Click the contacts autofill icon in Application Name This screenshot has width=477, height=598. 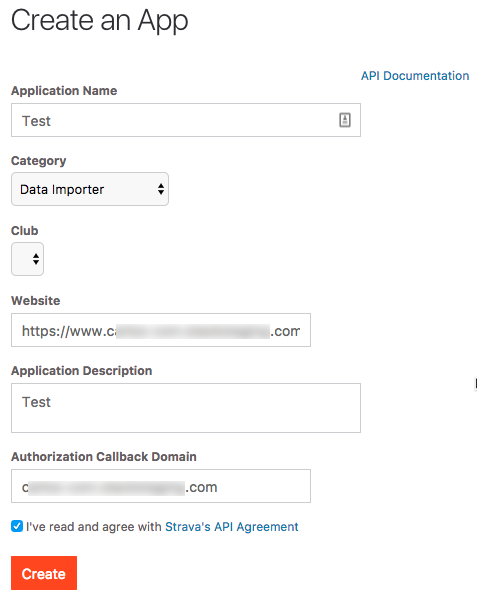[x=345, y=120]
